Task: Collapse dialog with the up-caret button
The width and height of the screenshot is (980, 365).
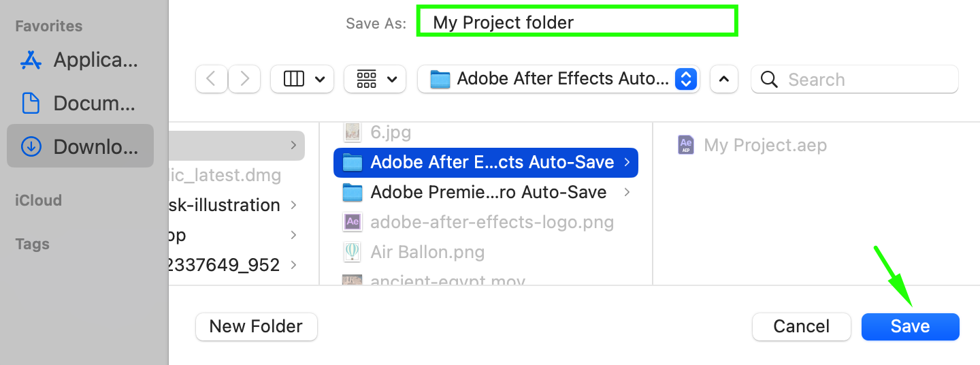Action: [724, 79]
